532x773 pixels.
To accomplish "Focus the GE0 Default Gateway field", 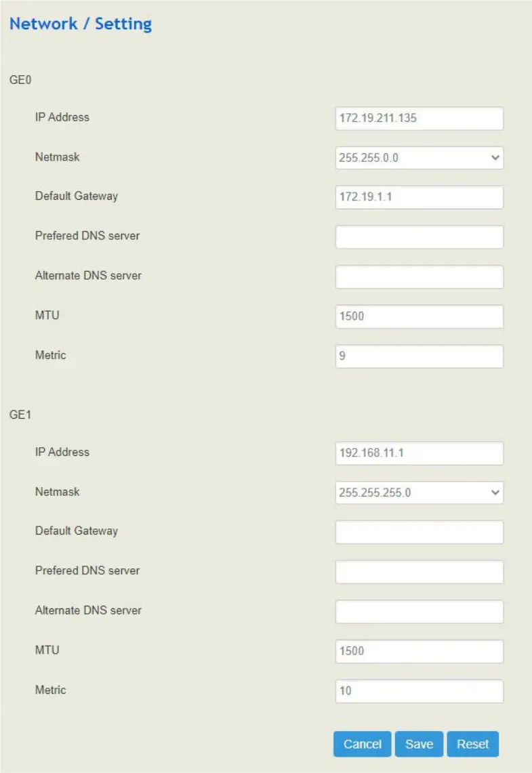I will [x=419, y=197].
